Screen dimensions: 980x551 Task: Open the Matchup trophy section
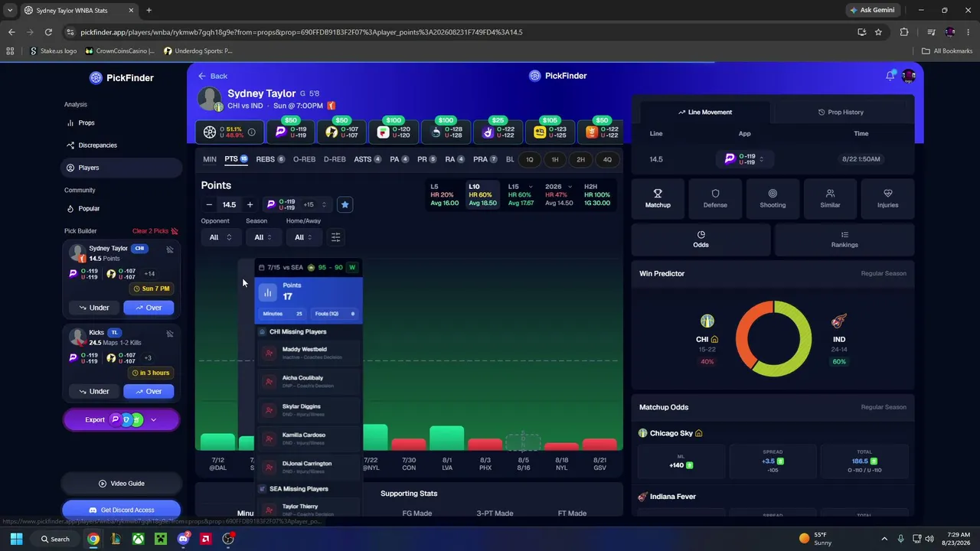point(658,198)
